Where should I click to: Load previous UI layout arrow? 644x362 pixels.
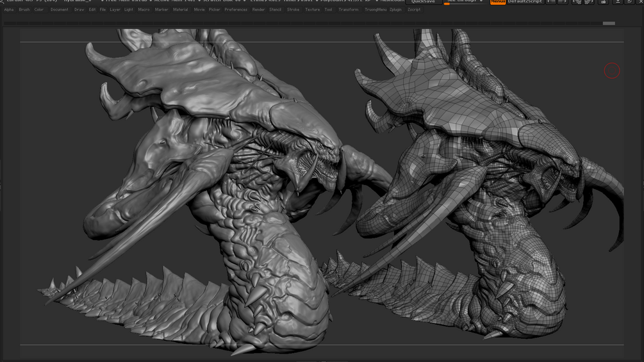click(x=551, y=2)
